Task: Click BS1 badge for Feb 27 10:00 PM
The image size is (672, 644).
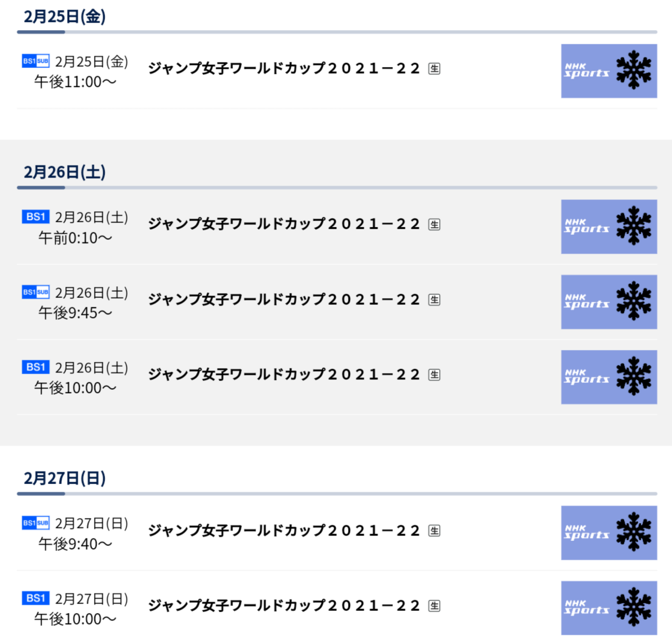Action: pyautogui.click(x=36, y=598)
